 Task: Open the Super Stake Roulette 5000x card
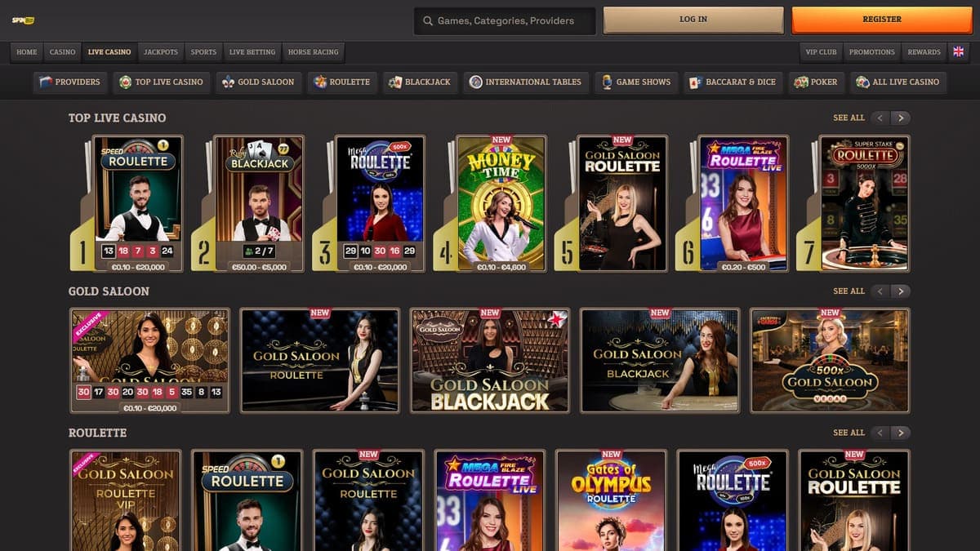[x=865, y=203]
